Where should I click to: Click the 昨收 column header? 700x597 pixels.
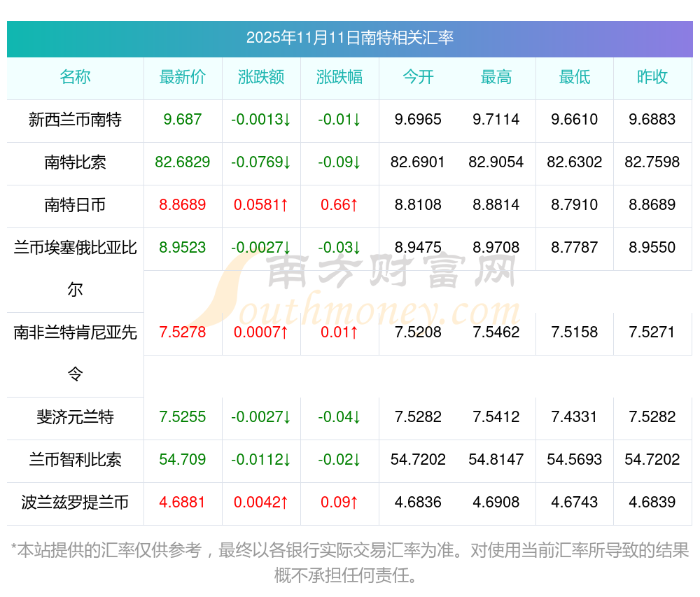coord(652,77)
